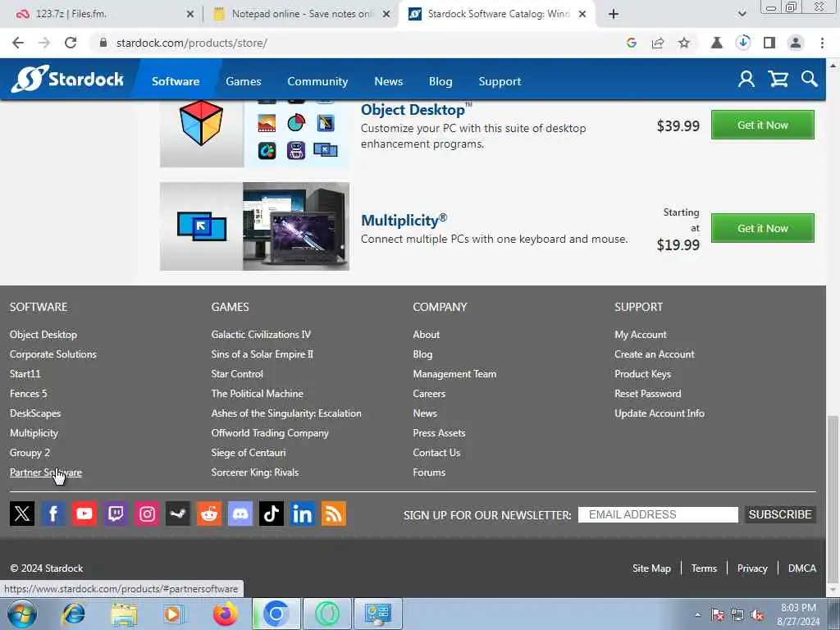Open Product Keys support link
The height and width of the screenshot is (630, 840).
[642, 374]
